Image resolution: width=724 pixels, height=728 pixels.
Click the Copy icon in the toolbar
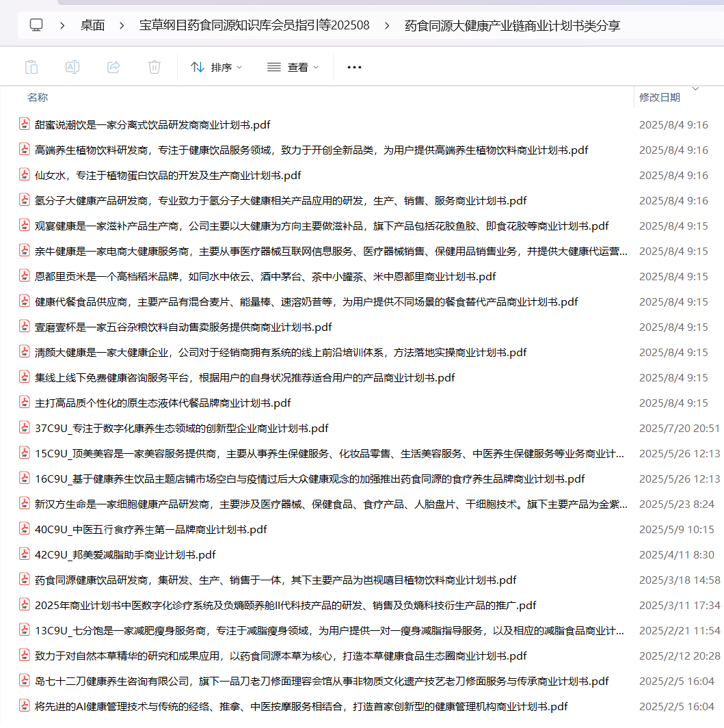coord(31,66)
